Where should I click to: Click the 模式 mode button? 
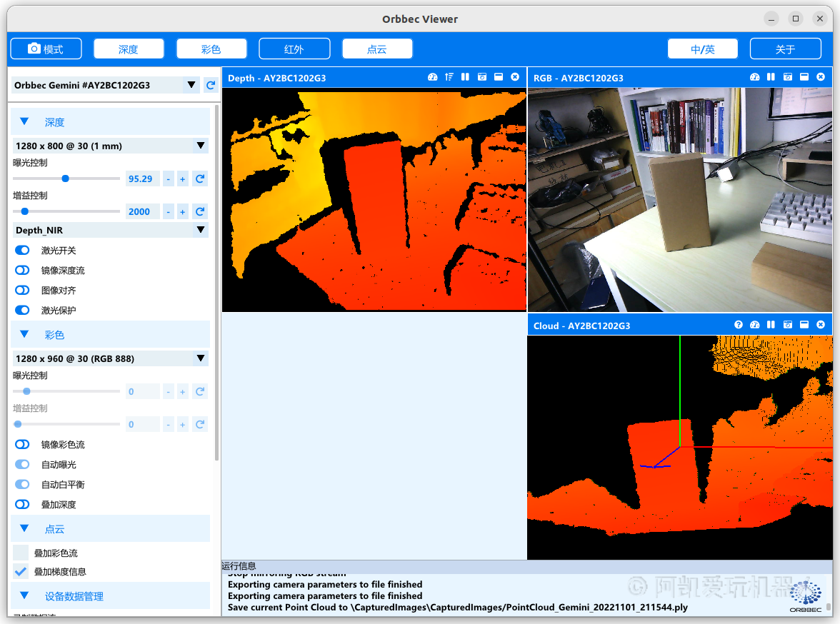click(46, 49)
